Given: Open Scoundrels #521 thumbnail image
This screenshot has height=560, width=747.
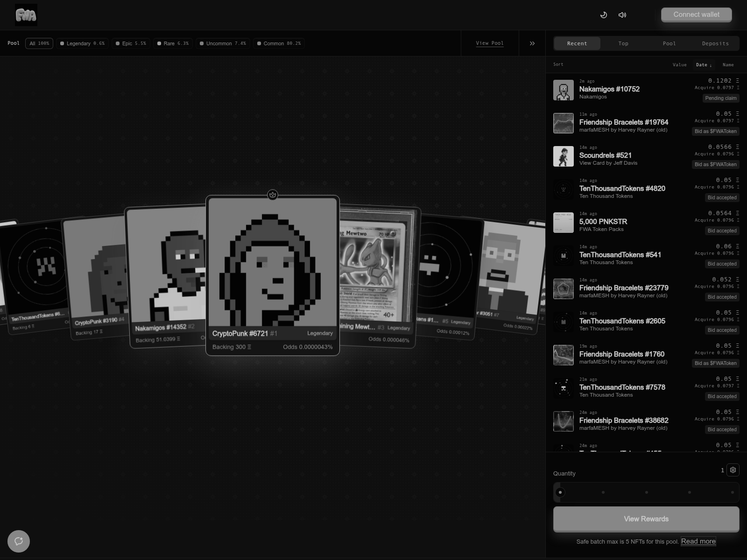Looking at the screenshot, I should click(564, 156).
